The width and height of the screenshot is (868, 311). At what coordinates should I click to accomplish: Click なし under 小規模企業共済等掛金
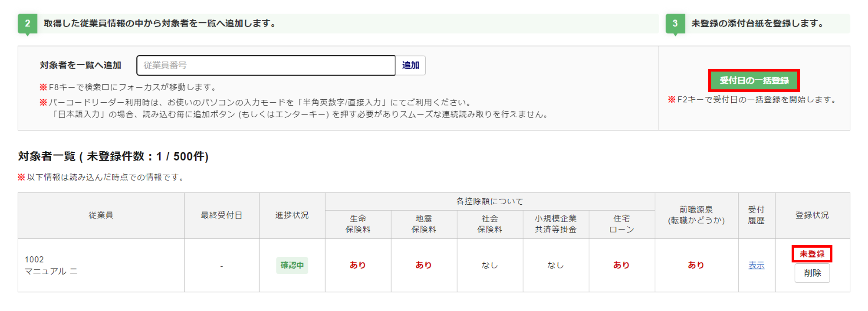click(x=556, y=265)
